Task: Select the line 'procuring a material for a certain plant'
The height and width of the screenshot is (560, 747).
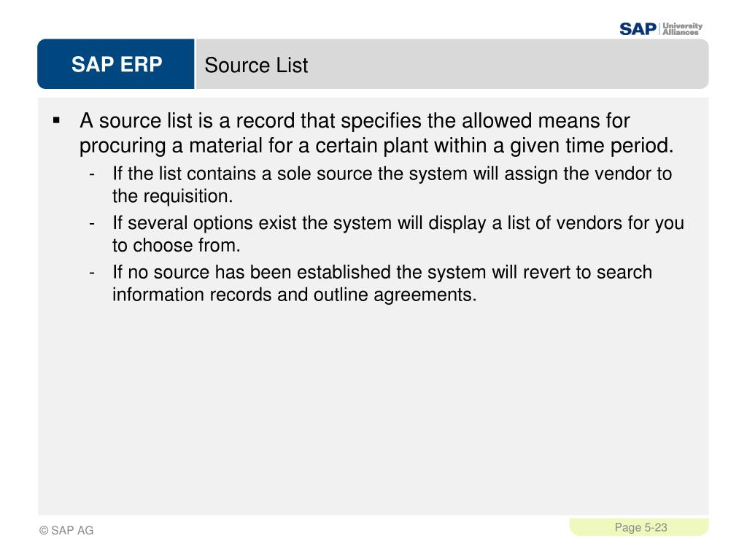Action: (x=376, y=146)
